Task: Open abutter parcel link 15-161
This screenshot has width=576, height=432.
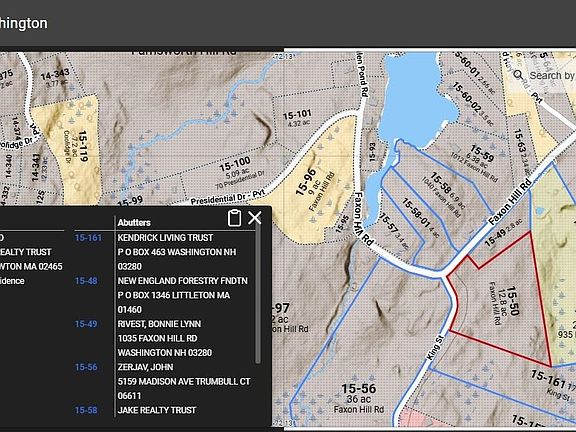Action: [88, 238]
